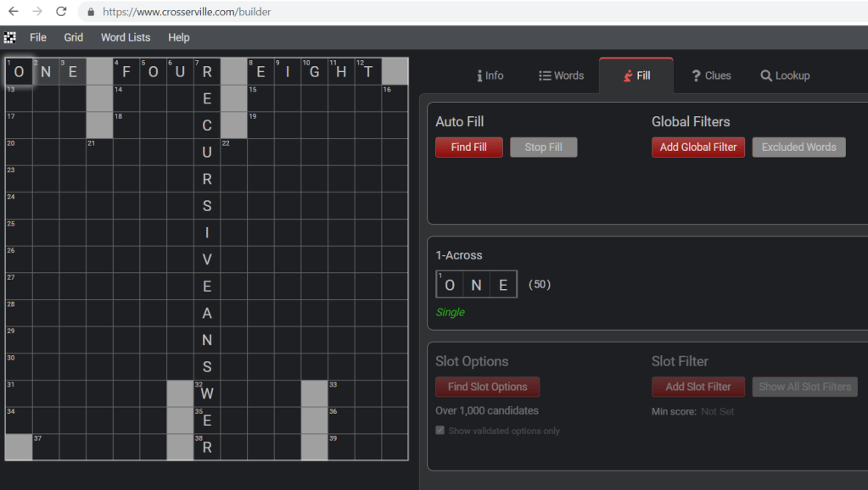This screenshot has width=868, height=490.
Task: Open the Help menu
Action: [x=179, y=37]
